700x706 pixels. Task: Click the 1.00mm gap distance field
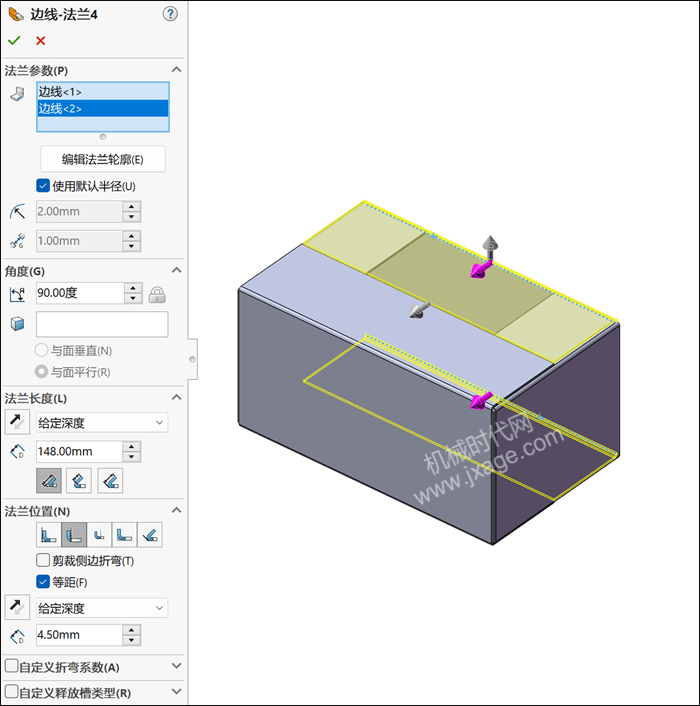click(79, 241)
